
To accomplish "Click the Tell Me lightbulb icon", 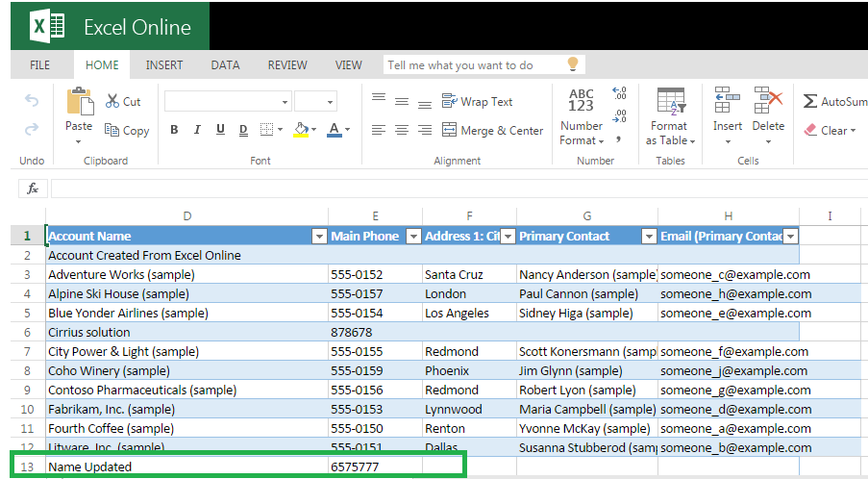I will 573,64.
